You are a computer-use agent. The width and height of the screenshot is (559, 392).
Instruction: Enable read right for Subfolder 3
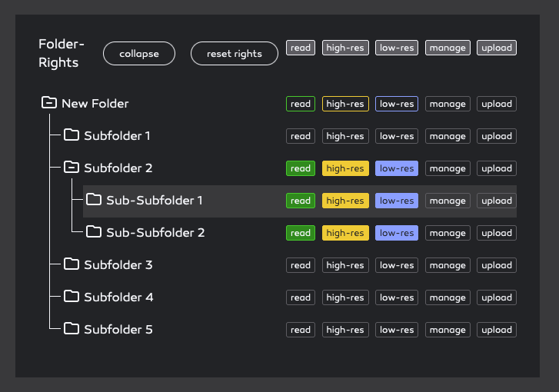coord(301,265)
